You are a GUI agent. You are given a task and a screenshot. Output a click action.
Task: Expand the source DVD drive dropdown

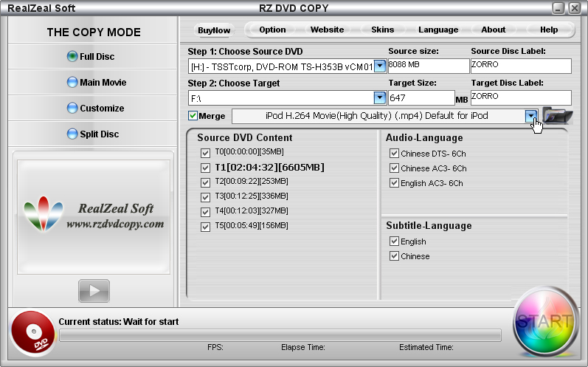(380, 66)
